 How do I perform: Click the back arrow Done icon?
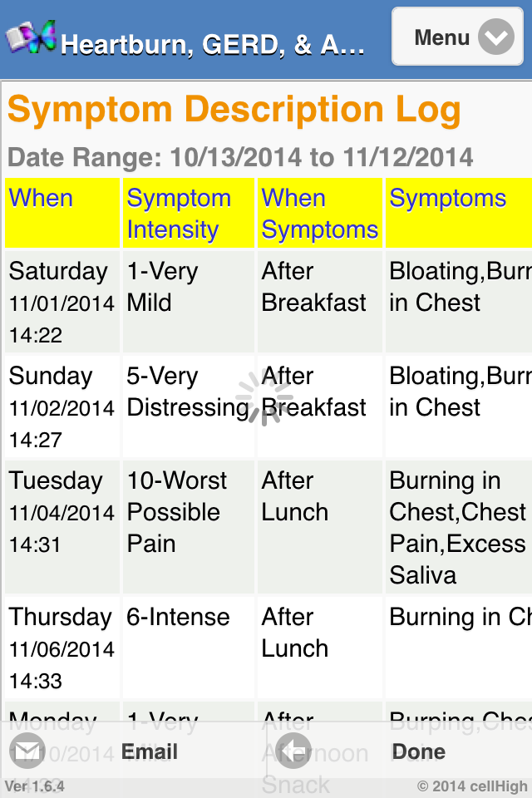pyautogui.click(x=293, y=751)
